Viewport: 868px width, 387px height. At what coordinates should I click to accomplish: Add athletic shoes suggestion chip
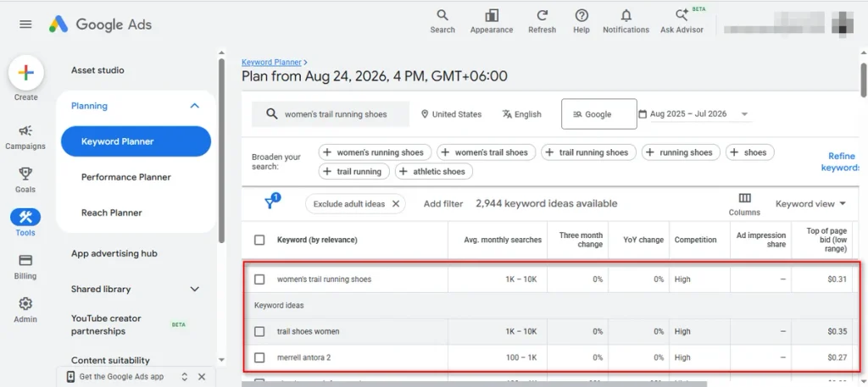coord(434,171)
